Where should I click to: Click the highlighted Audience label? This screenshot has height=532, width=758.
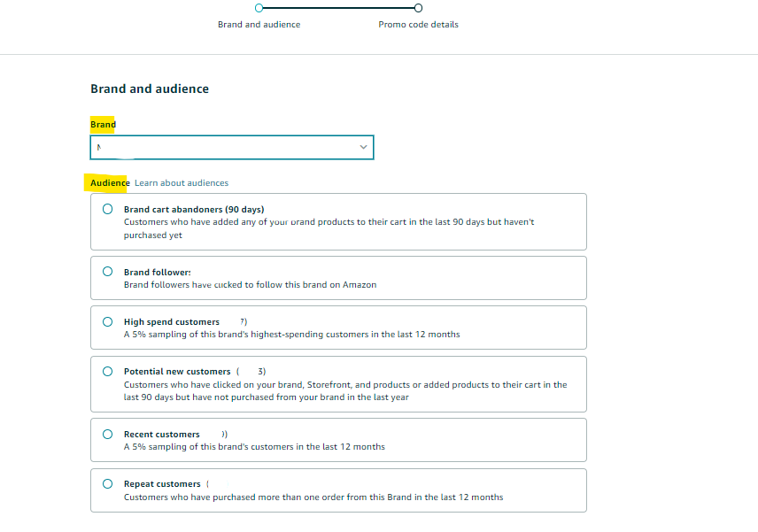(x=110, y=182)
